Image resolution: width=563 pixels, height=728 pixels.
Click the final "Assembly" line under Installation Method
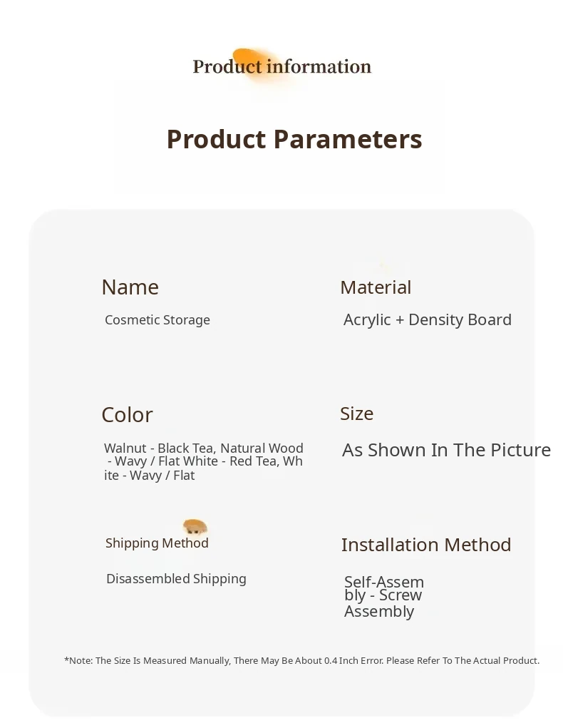(x=379, y=611)
